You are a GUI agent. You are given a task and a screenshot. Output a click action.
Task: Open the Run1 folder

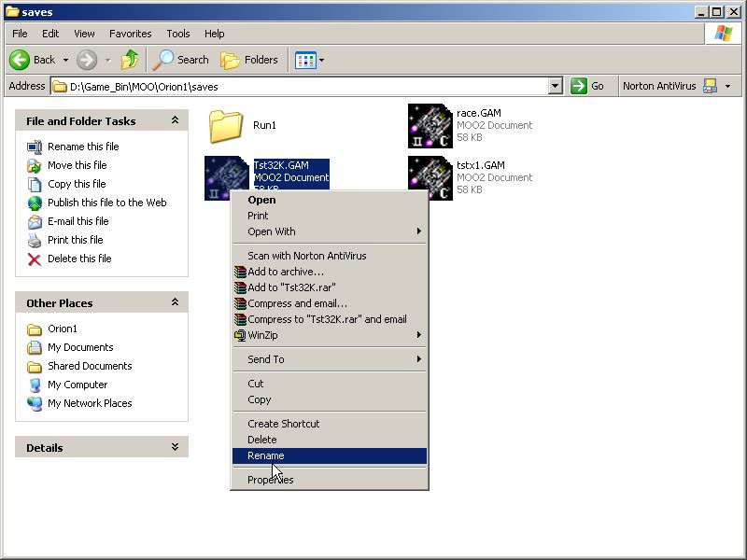(x=226, y=126)
